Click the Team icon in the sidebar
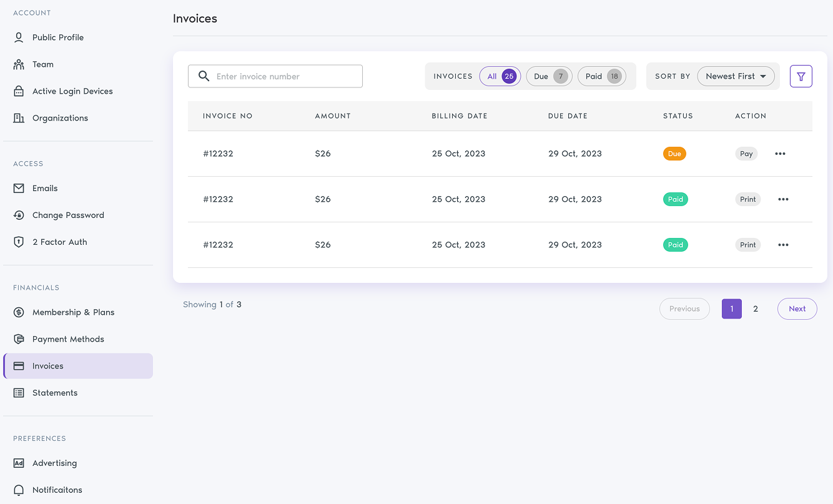This screenshot has width=833, height=504. (18, 64)
